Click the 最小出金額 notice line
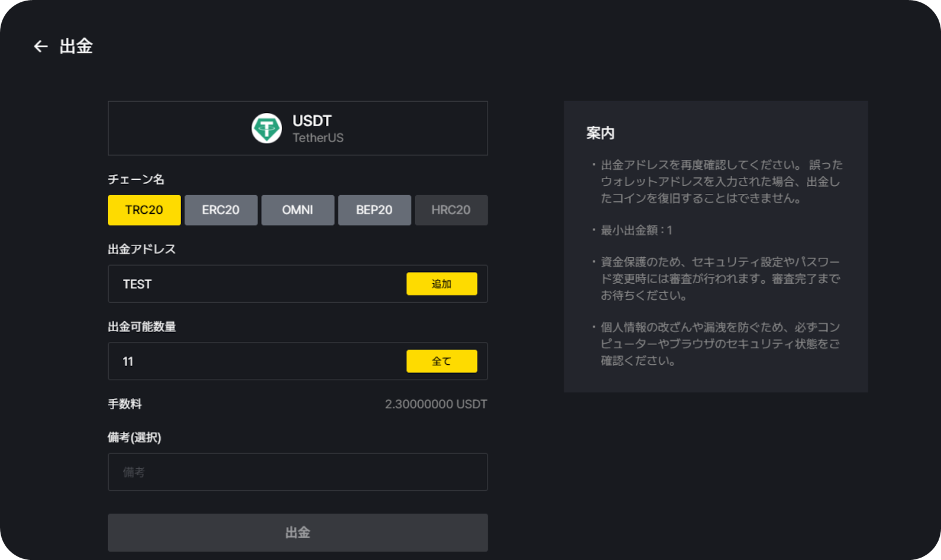941x560 pixels. click(x=636, y=230)
